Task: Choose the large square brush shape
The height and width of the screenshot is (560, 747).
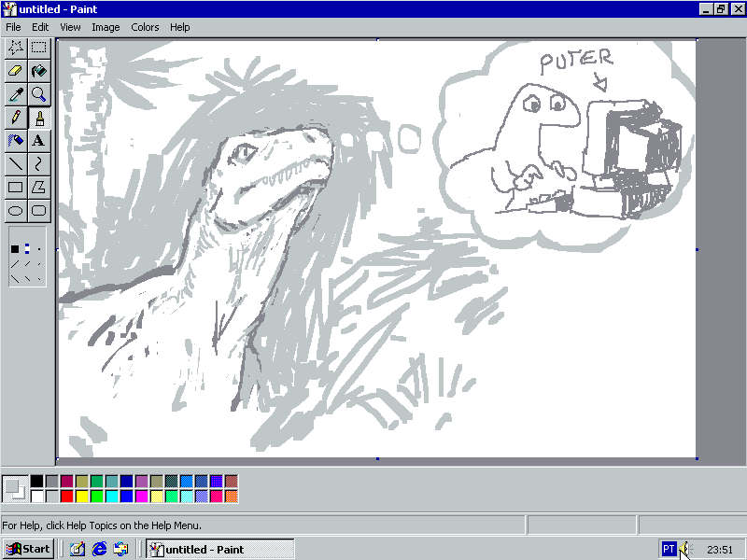Action: coord(15,249)
